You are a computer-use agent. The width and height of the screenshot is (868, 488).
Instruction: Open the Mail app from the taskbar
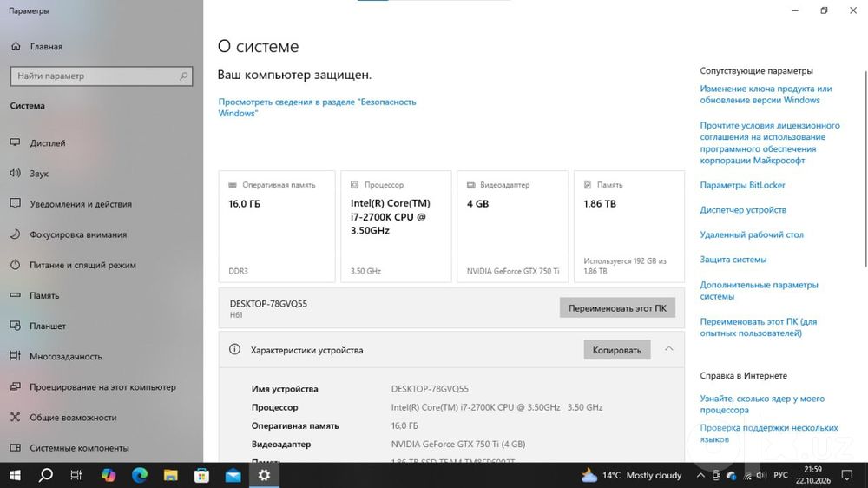point(233,475)
